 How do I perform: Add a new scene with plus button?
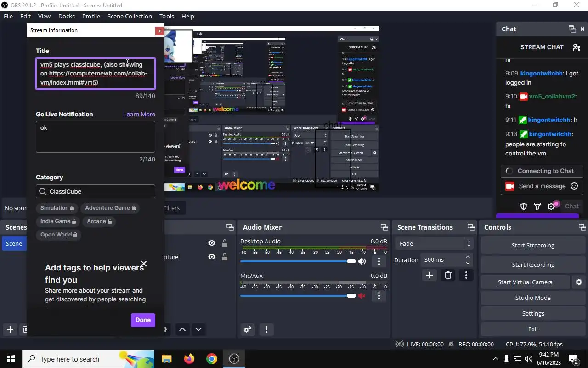tap(10, 329)
